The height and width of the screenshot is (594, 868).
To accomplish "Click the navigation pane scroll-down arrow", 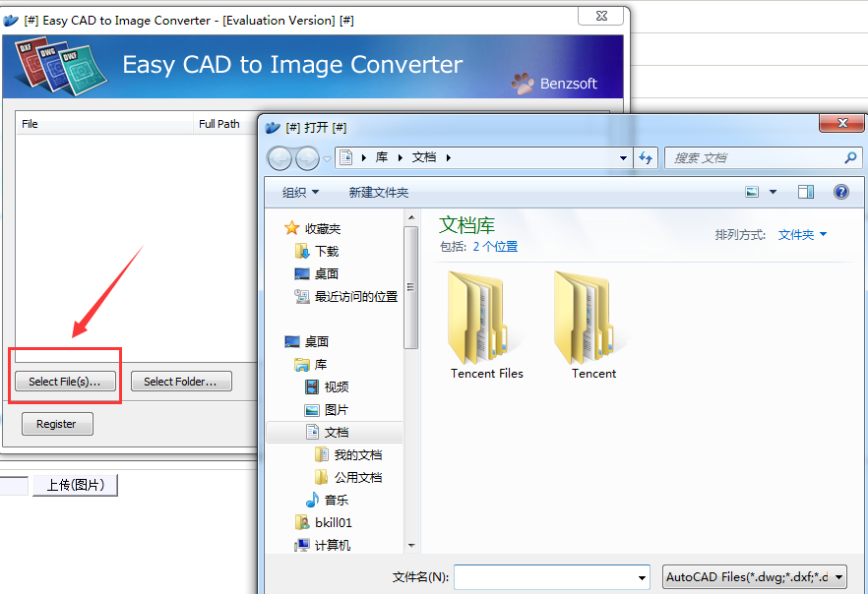I will coord(411,546).
